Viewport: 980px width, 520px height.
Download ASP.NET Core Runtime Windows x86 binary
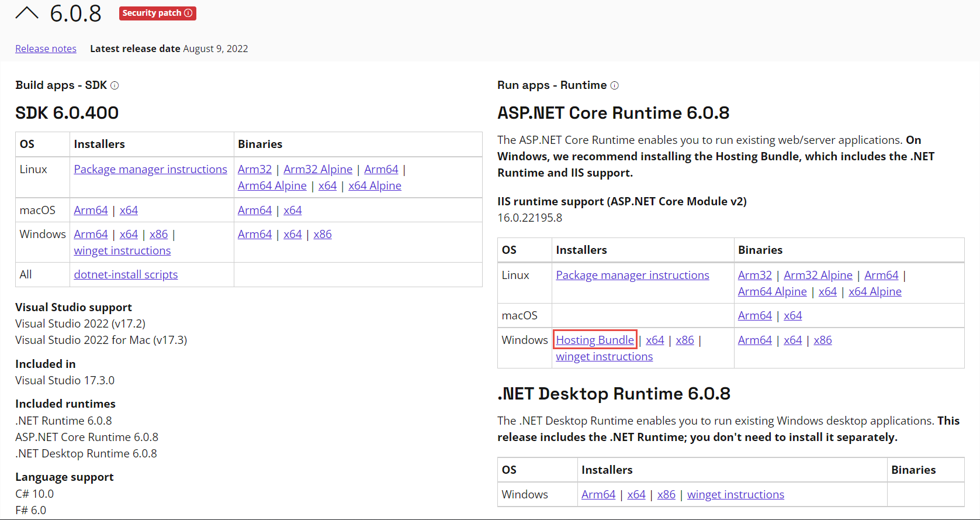click(823, 340)
